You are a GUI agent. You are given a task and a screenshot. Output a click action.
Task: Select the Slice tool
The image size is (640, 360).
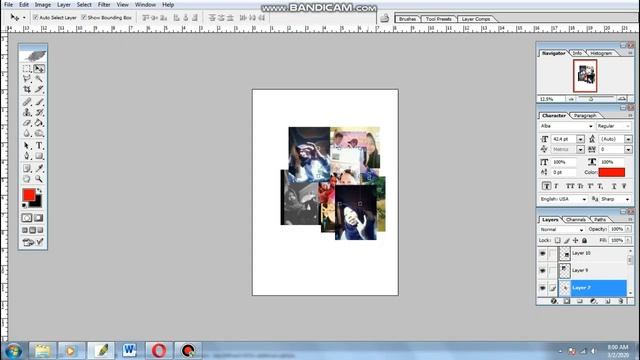(39, 89)
